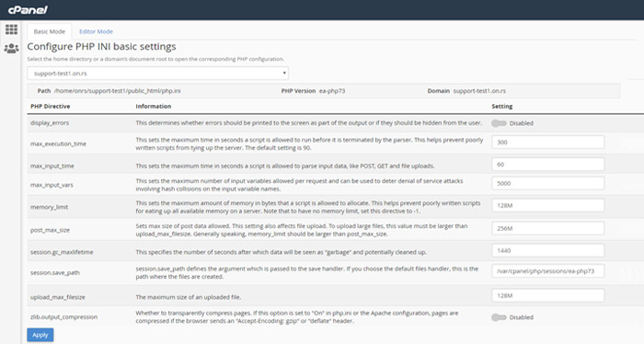Open the tools grid icon in the sidebar
Screen dimensions: 644x344
click(x=11, y=29)
